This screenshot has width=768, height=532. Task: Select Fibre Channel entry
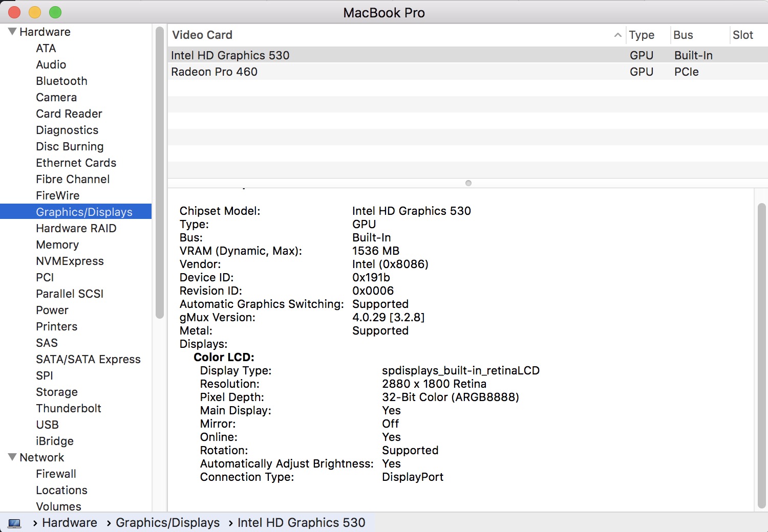pyautogui.click(x=73, y=179)
